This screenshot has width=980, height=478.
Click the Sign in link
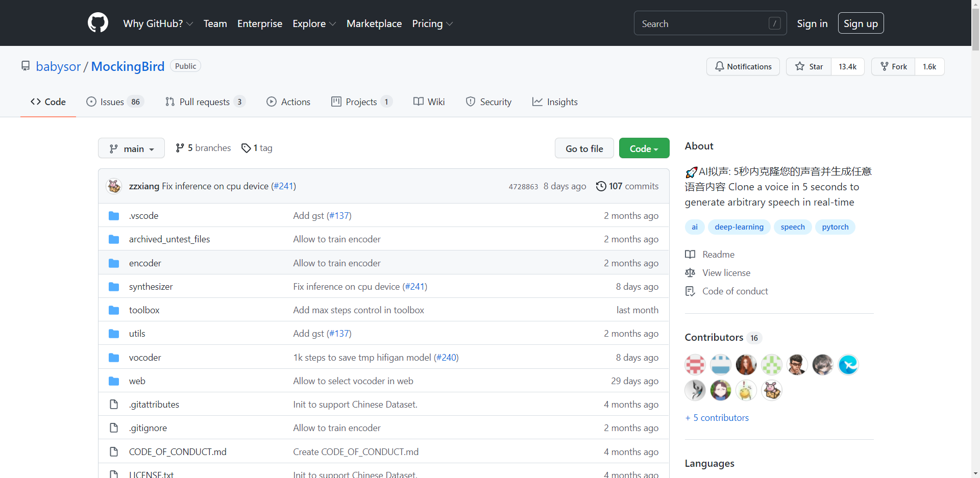coord(812,23)
